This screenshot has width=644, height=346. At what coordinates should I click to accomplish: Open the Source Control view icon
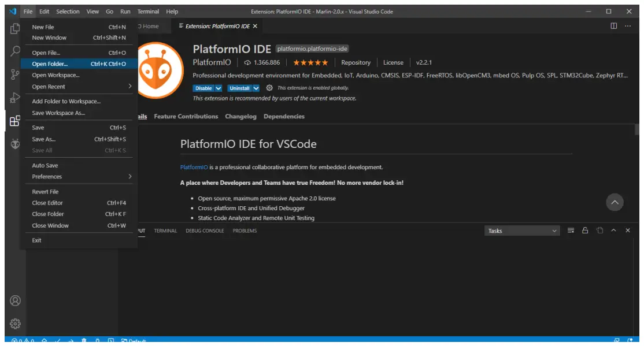(x=15, y=75)
